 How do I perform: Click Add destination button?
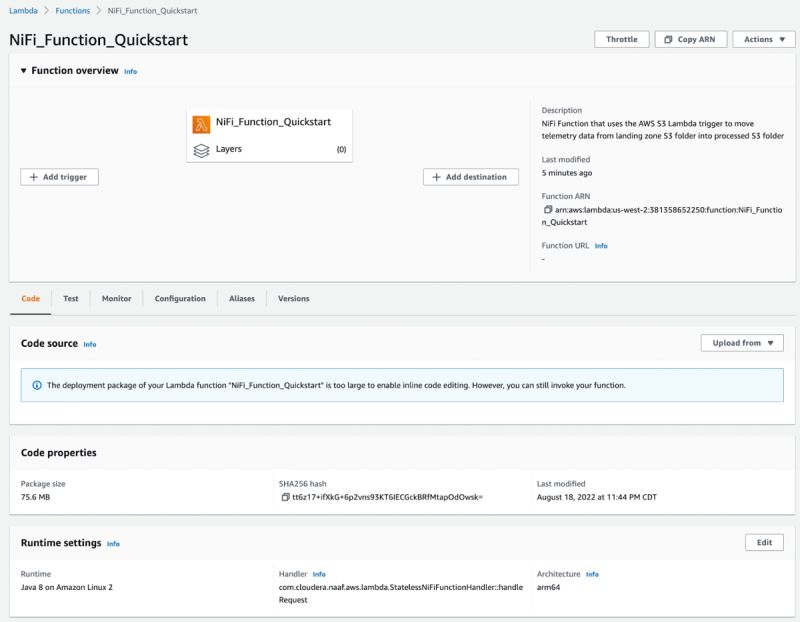click(471, 177)
